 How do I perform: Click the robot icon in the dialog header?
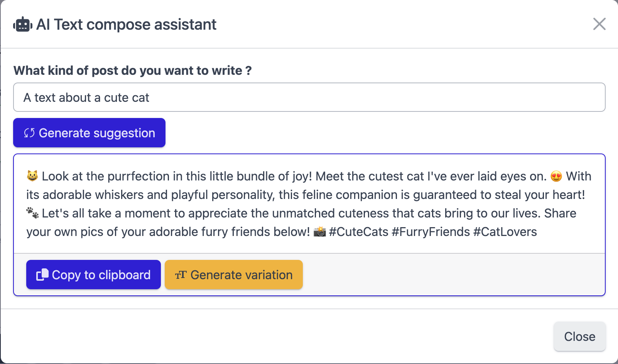coord(22,25)
